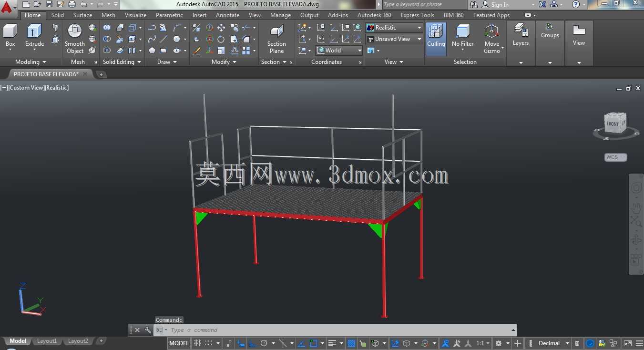The height and width of the screenshot is (350, 644).
Task: Click the Solid Intersect icon
Action: click(x=107, y=51)
